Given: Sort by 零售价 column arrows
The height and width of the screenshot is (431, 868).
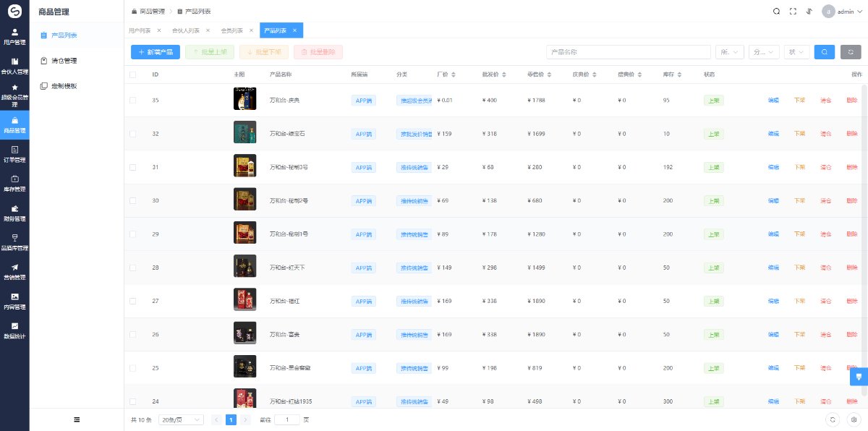Looking at the screenshot, I should [x=550, y=74].
